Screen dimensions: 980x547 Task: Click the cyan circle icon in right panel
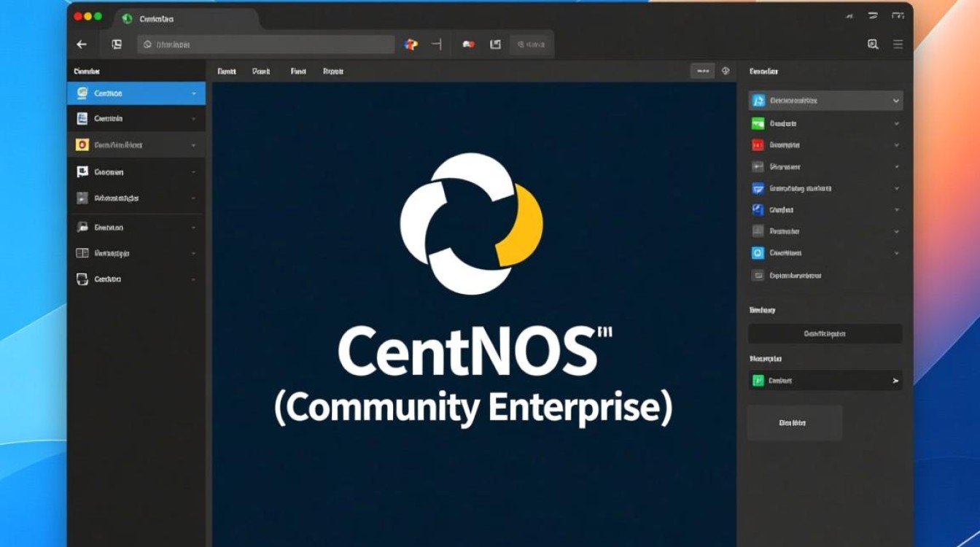pos(758,253)
